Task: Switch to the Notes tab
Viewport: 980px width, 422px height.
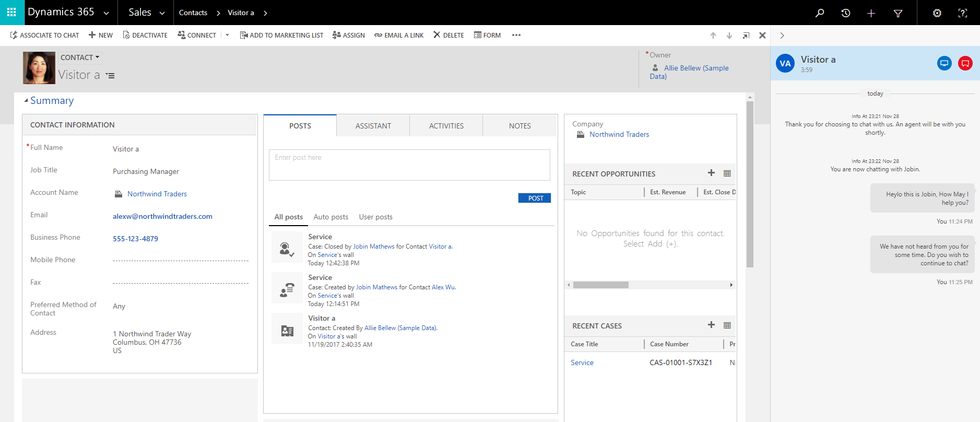Action: point(519,126)
